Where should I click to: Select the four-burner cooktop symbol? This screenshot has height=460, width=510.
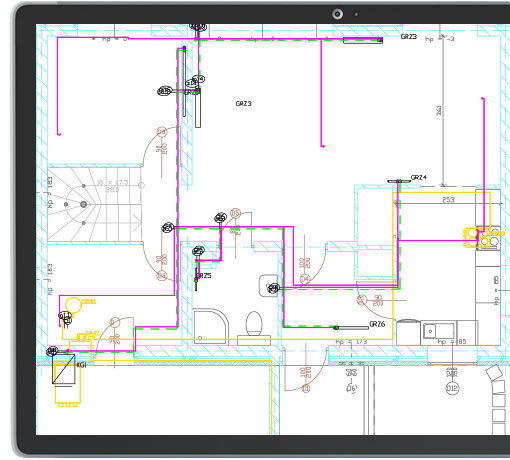(x=489, y=238)
